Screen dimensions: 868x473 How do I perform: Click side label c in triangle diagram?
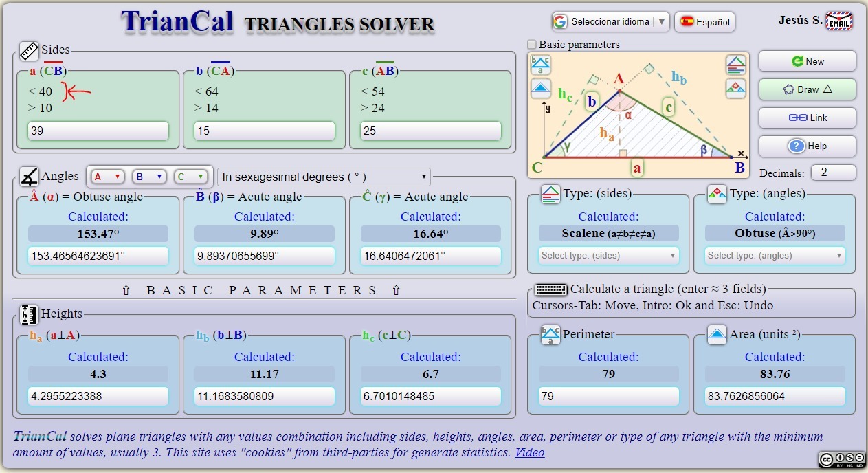(x=669, y=107)
